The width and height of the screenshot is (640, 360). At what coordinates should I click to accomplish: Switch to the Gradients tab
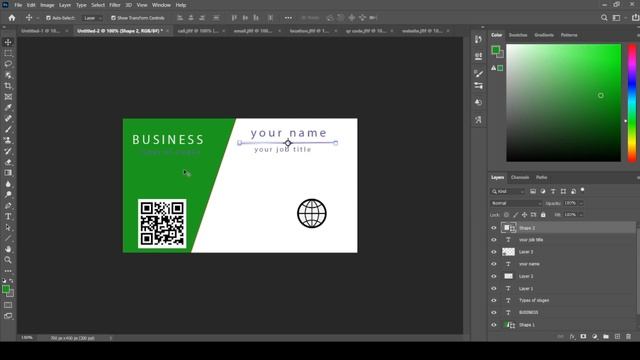pos(544,35)
